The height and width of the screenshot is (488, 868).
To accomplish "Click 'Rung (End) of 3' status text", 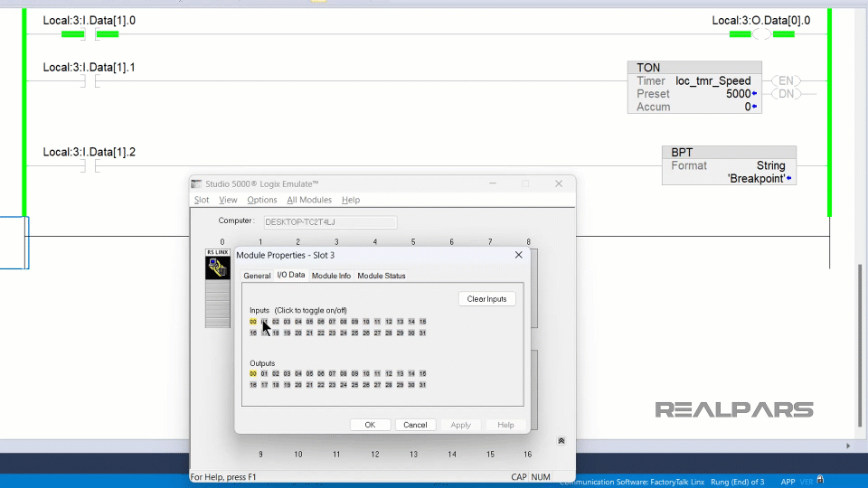I will (x=738, y=482).
